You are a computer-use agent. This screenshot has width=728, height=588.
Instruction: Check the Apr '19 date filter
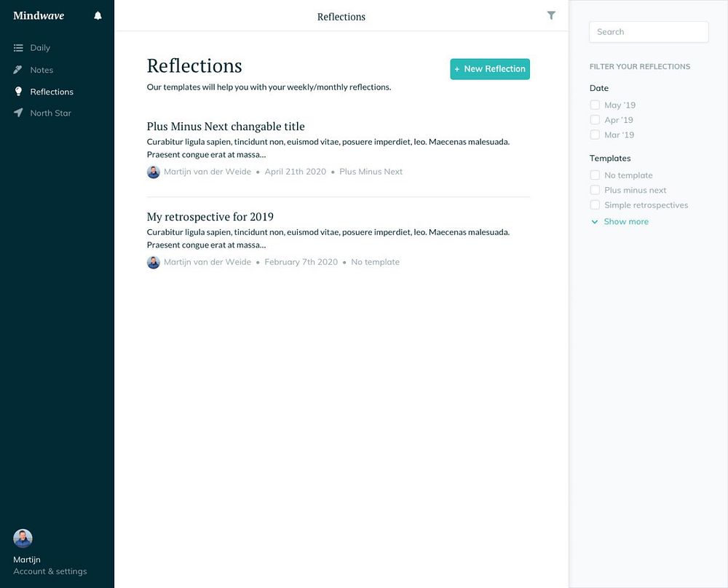(595, 120)
